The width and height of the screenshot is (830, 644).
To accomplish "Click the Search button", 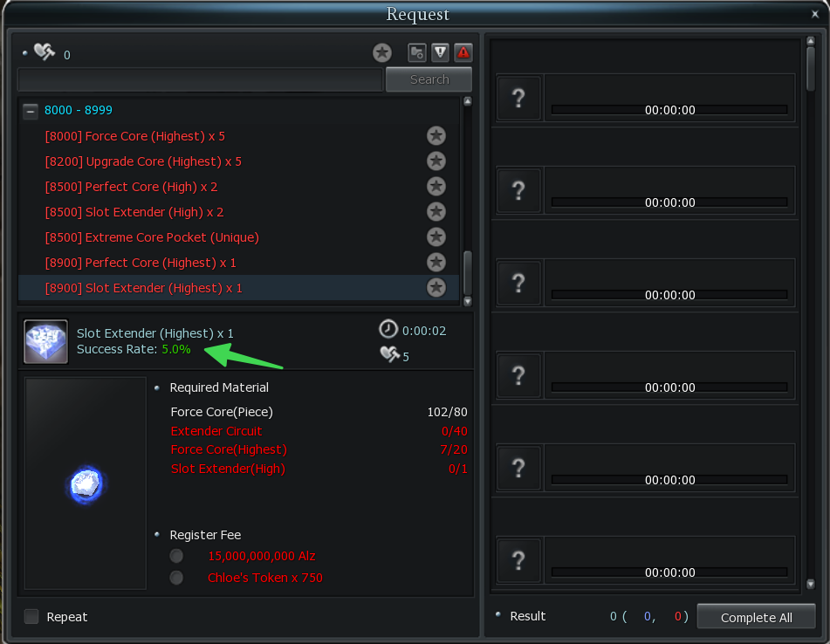I will 429,79.
